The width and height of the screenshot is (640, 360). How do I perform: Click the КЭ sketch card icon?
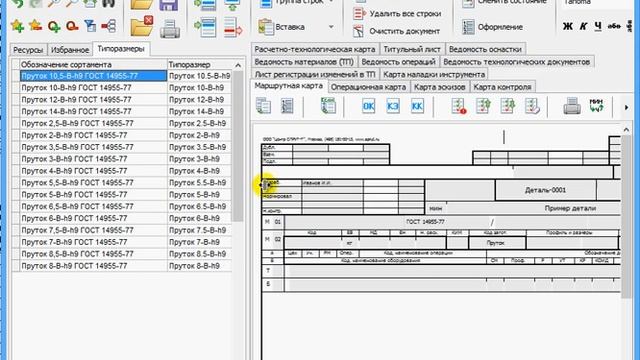393,106
